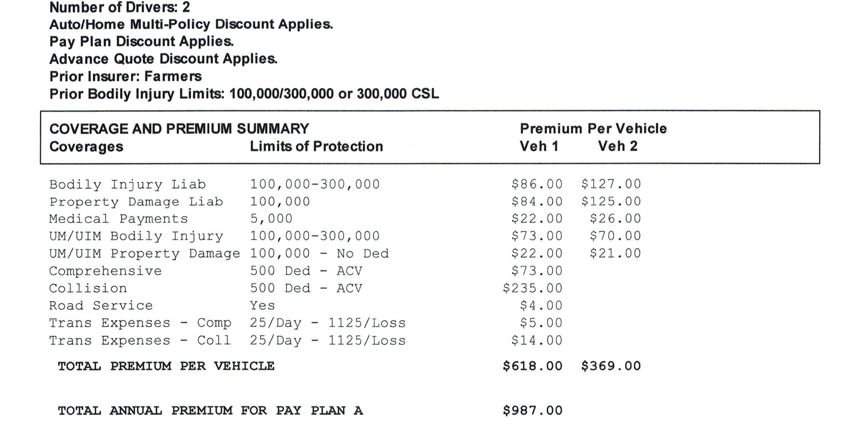
Task: Click Trans Expenses - Comp $5.00 amount
Action: point(541,323)
